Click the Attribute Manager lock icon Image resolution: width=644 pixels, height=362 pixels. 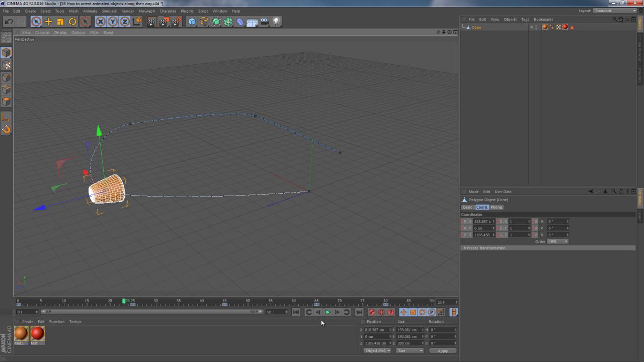click(x=621, y=191)
